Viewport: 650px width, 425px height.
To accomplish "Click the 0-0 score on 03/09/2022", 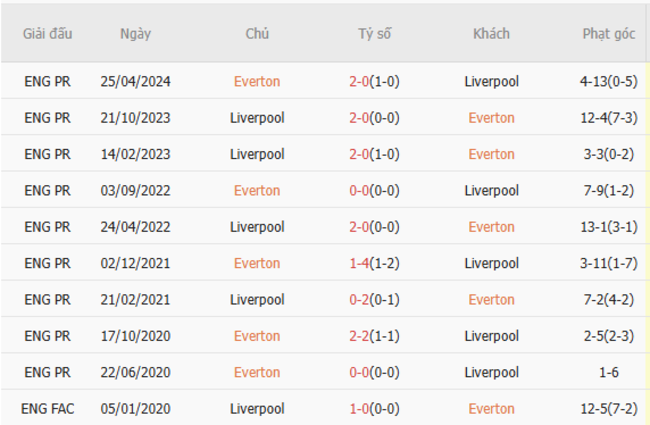I will pyautogui.click(x=359, y=191).
